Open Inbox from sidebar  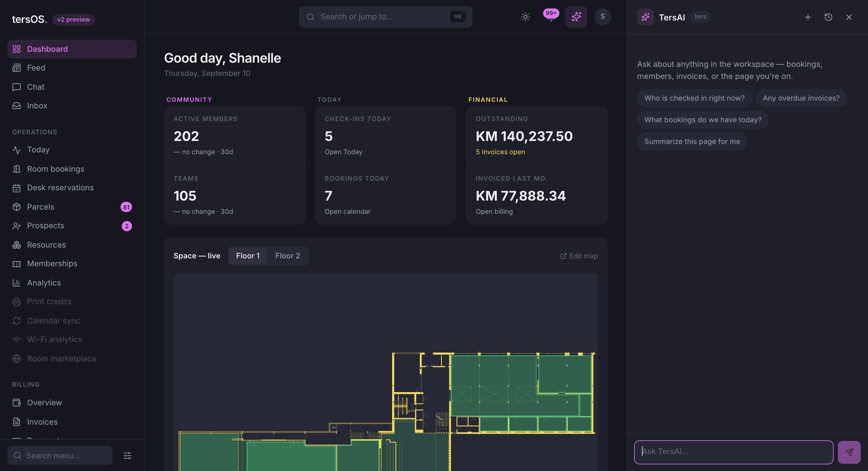(72, 106)
